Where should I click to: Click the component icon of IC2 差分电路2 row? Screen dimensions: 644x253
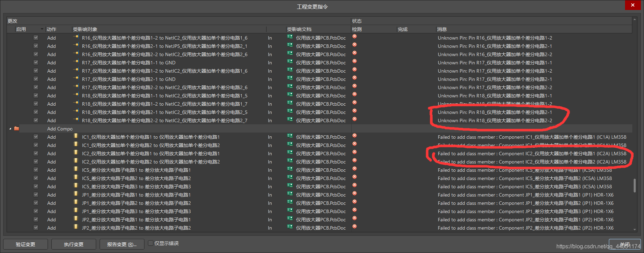point(76,161)
